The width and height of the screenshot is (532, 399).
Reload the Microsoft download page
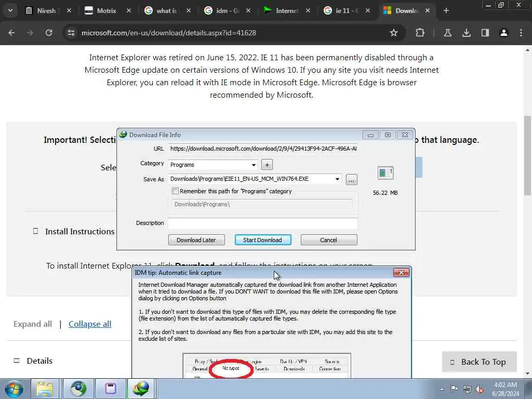[49, 33]
